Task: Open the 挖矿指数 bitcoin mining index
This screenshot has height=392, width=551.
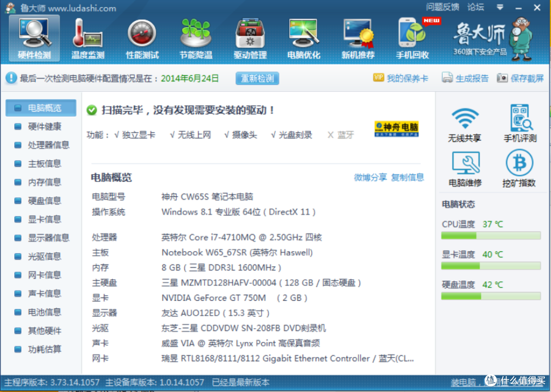Action: 519,169
